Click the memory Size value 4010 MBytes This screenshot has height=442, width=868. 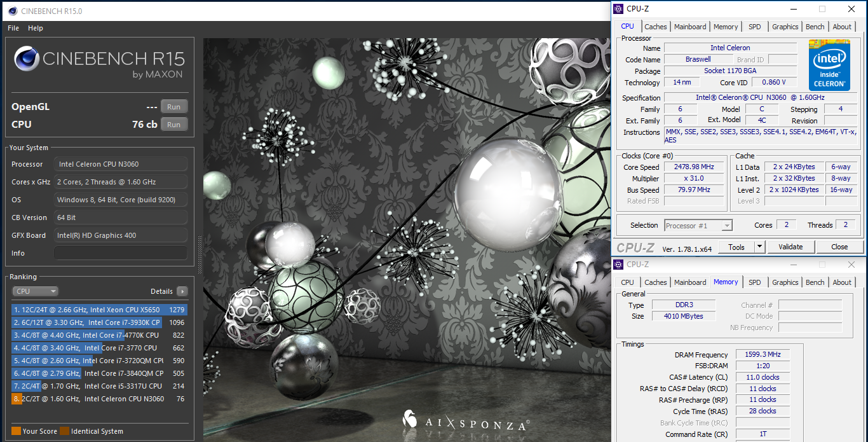tap(683, 316)
